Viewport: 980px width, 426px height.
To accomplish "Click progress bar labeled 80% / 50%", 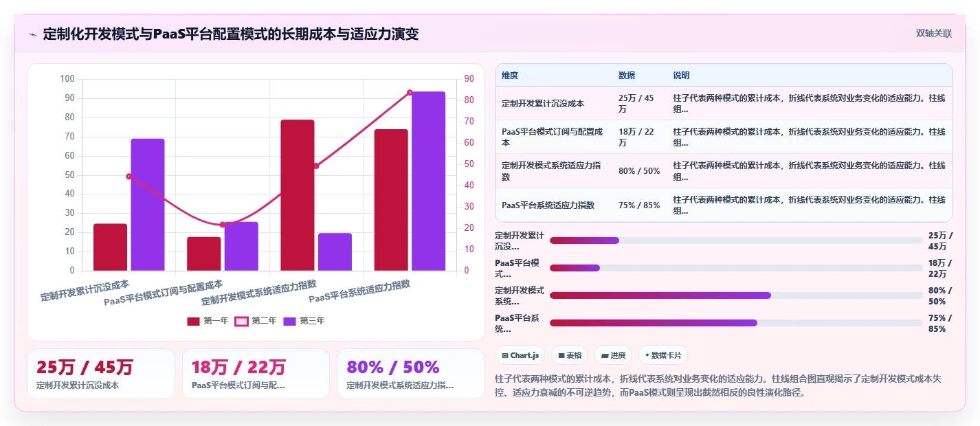I will (x=736, y=295).
